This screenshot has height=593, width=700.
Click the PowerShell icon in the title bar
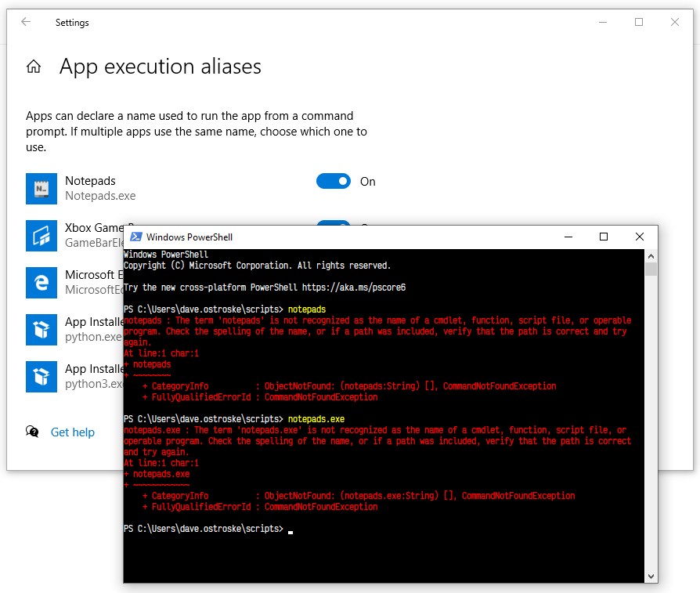tap(135, 237)
